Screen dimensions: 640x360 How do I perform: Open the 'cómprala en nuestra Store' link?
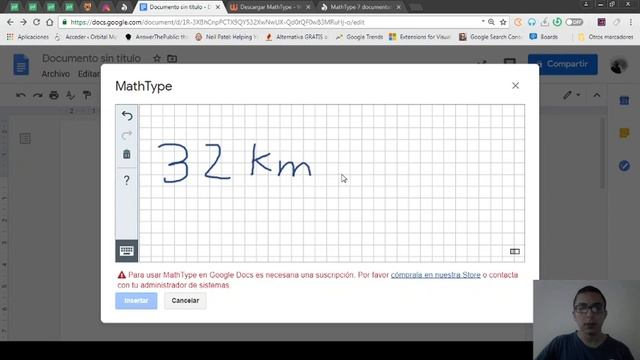coord(436,275)
